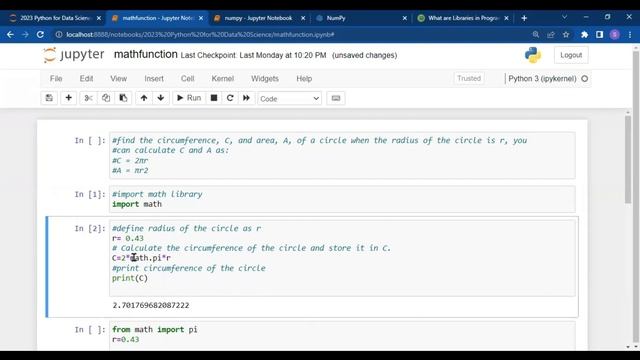640x360 pixels.
Task: Run the selected cell
Action: point(189,98)
